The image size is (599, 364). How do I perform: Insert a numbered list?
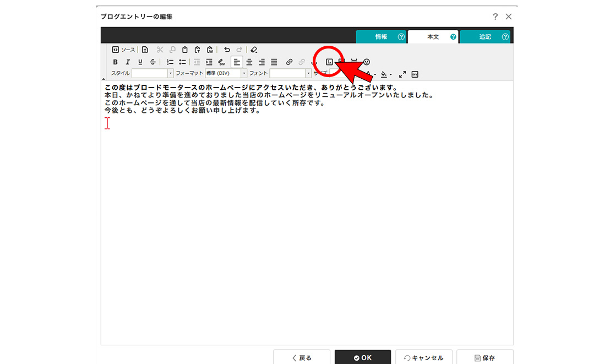pyautogui.click(x=170, y=62)
